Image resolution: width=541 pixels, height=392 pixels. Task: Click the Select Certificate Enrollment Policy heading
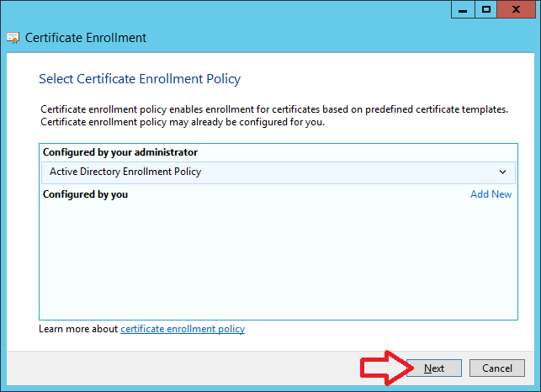[x=140, y=79]
